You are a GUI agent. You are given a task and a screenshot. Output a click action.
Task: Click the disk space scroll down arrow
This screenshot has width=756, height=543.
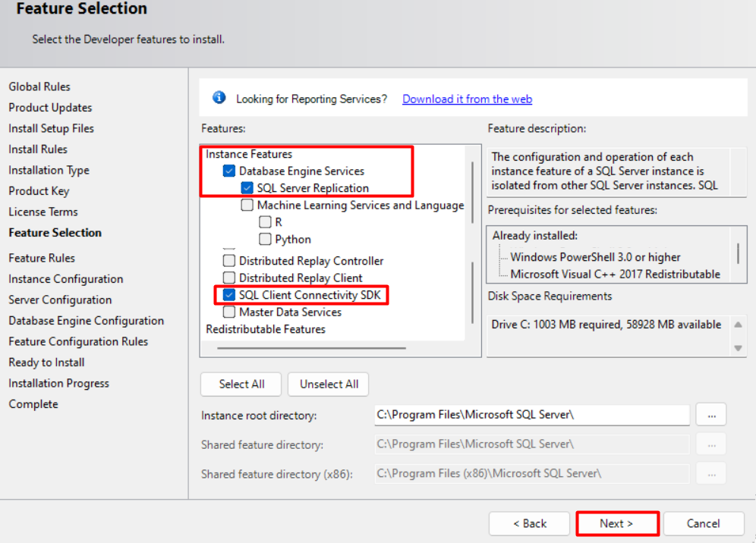pos(738,348)
